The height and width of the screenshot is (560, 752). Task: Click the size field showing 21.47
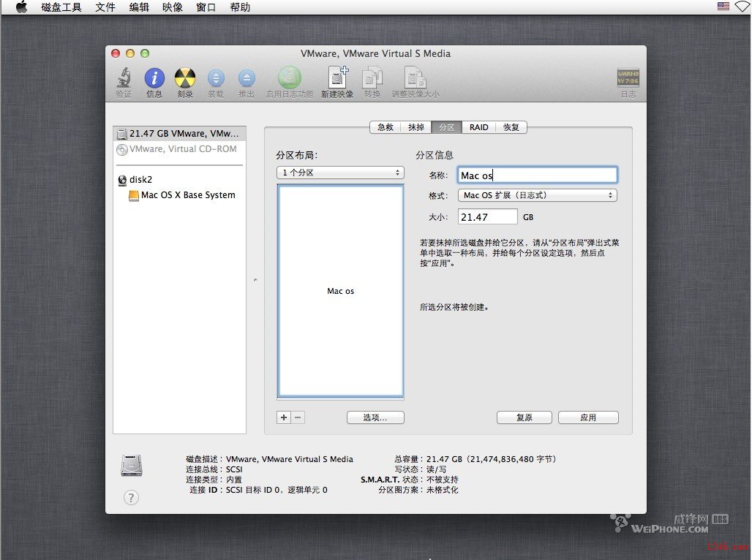click(x=488, y=216)
